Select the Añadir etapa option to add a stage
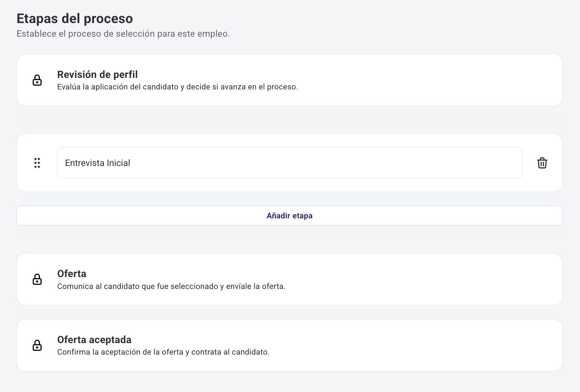 pyautogui.click(x=289, y=216)
